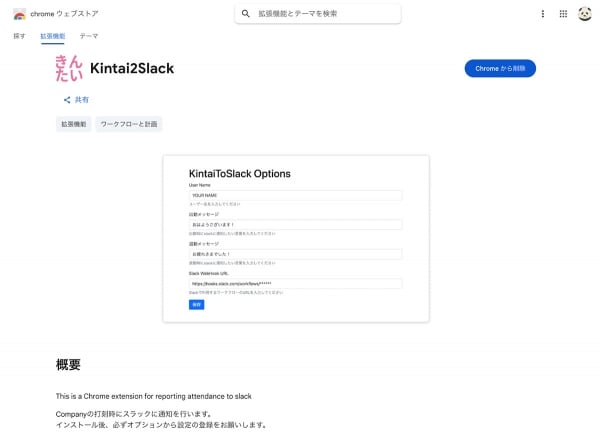600x444 pixels.
Task: Click the blue 保存 button in the preview
Action: coord(196,304)
